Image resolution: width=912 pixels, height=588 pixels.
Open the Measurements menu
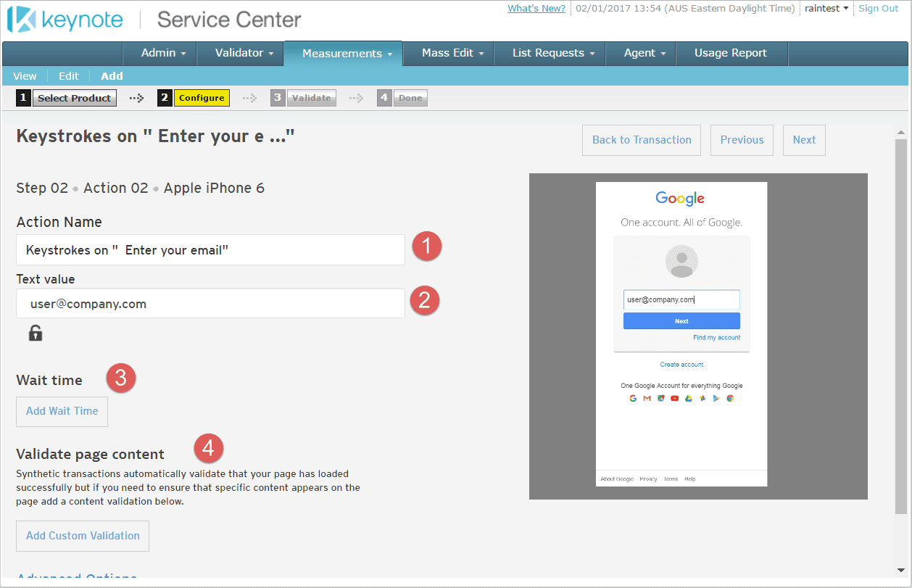(x=347, y=53)
